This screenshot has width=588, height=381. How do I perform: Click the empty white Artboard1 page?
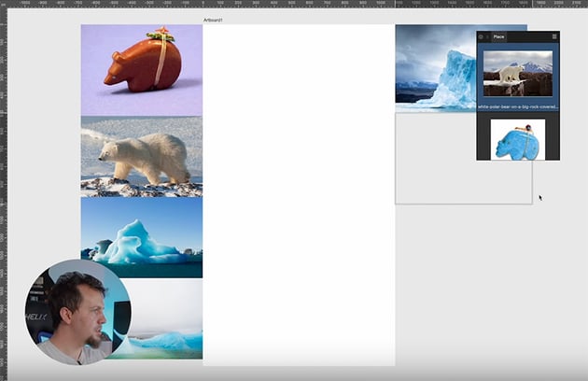point(299,195)
